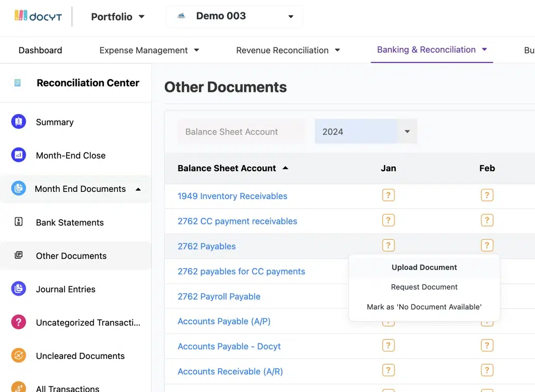Viewport: 535px width, 392px height.
Task: Open the Demo 003 company selector
Action: 233,16
